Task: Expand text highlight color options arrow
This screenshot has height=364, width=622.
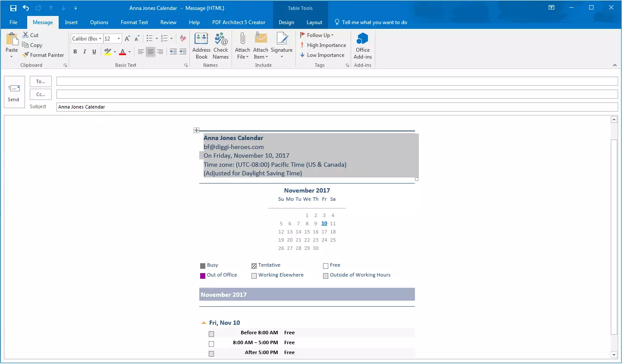Action: (x=115, y=52)
